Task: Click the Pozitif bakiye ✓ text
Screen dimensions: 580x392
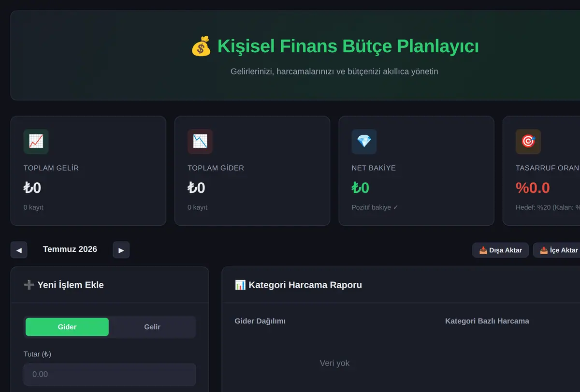Action: coord(375,207)
